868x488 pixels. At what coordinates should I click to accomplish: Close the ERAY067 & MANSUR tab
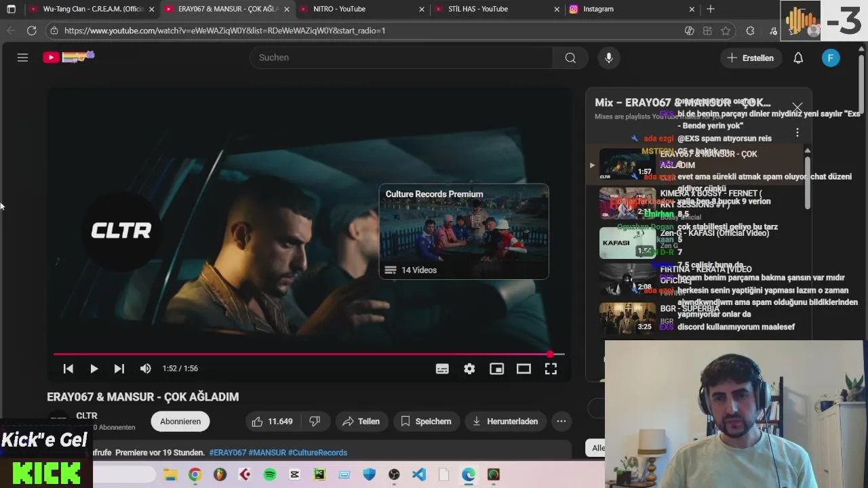[x=287, y=9]
